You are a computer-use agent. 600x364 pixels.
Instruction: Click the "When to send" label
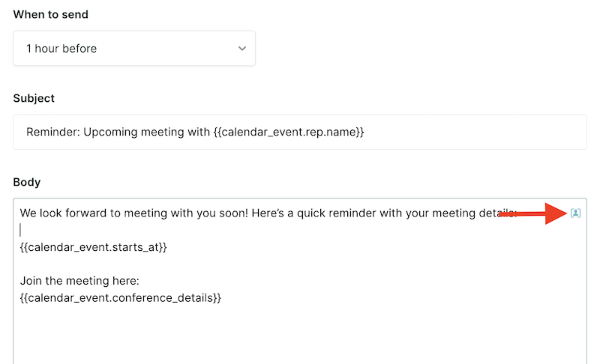50,14
